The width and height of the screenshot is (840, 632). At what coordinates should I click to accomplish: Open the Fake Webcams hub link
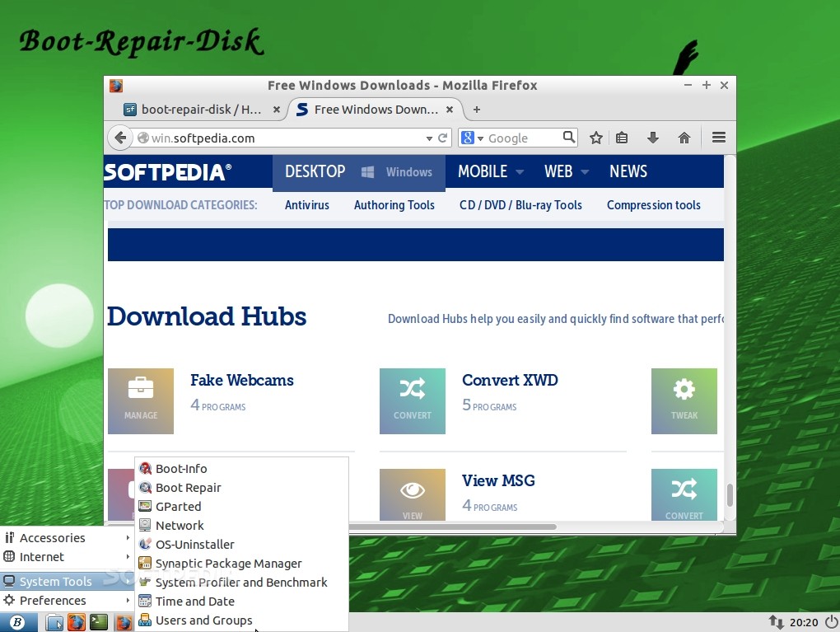[x=241, y=380]
